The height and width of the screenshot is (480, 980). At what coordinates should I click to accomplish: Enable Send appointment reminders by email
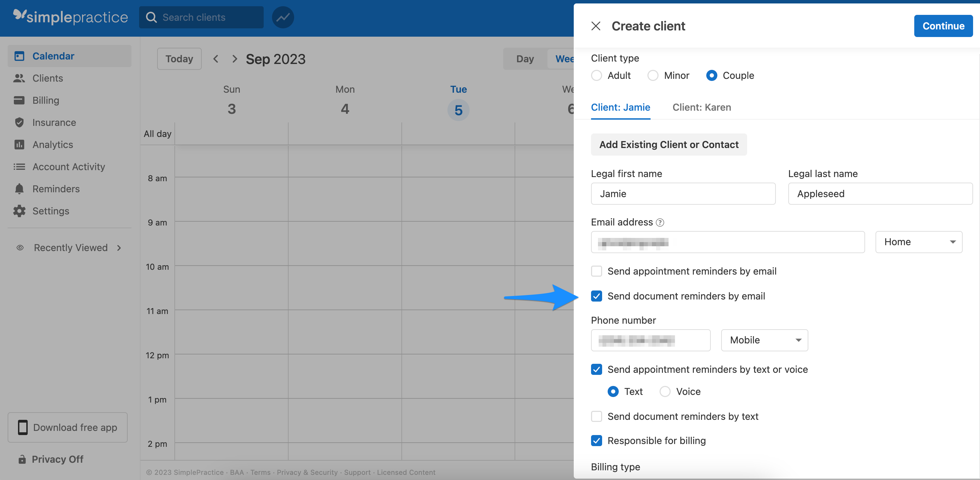[x=597, y=271]
